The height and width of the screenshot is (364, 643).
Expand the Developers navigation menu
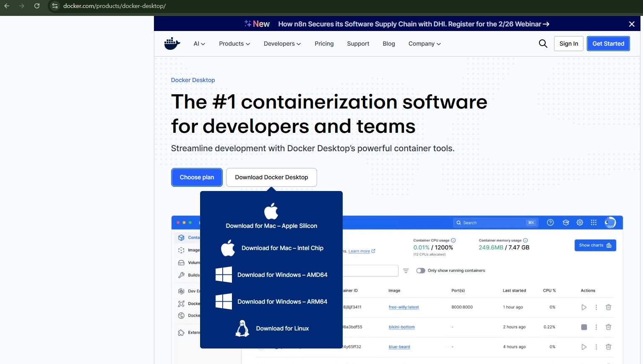point(282,44)
